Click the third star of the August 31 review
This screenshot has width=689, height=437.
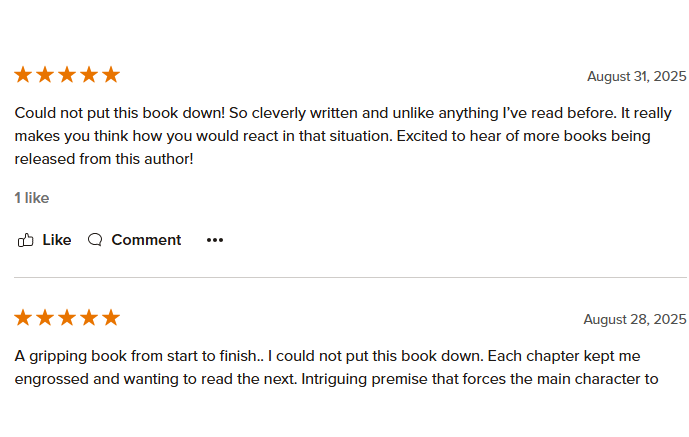click(67, 75)
